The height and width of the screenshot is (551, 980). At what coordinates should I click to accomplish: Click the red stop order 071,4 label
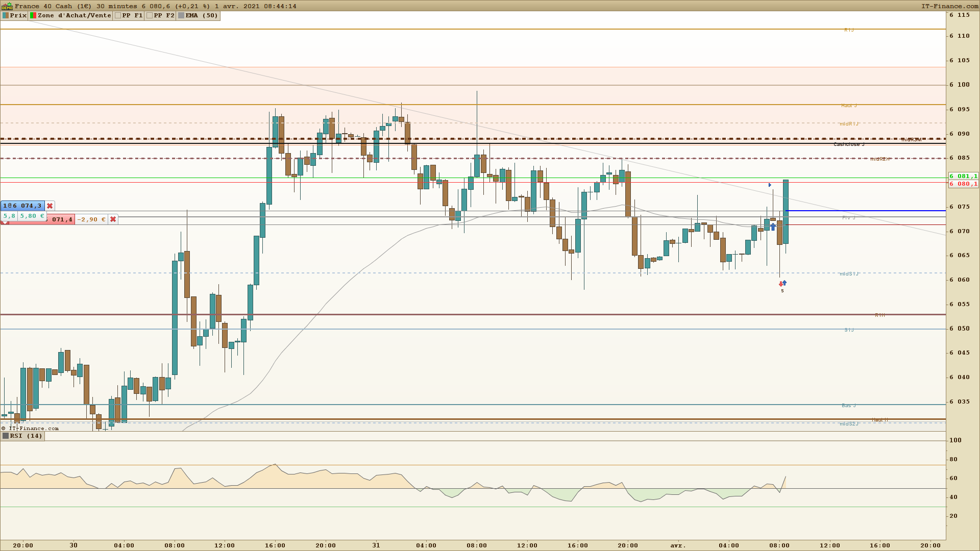(61, 219)
